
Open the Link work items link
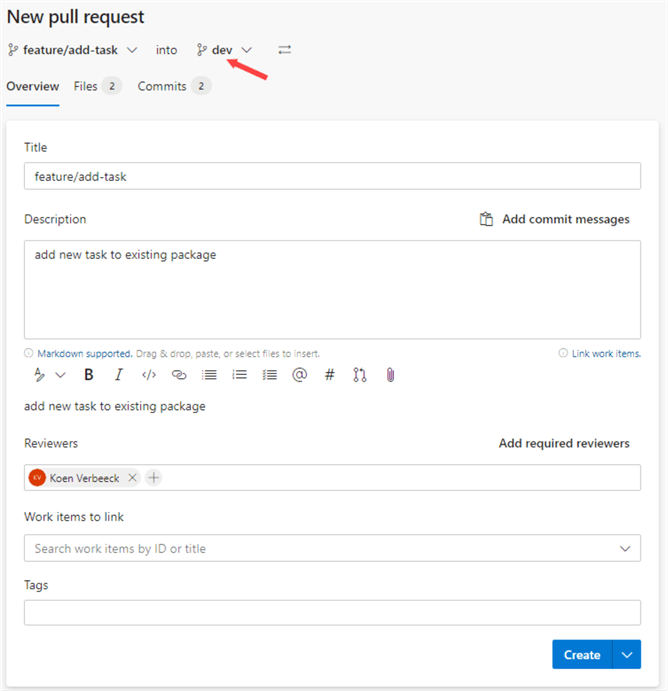pos(605,353)
